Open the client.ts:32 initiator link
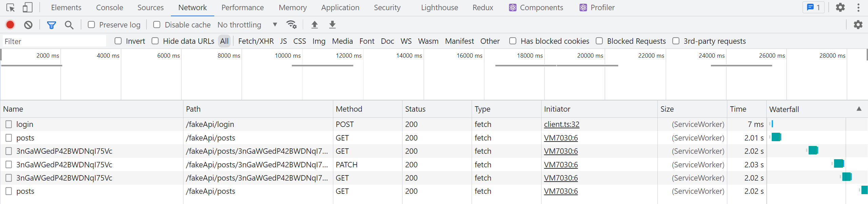Screen dimensions: 868x204 [x=561, y=124]
